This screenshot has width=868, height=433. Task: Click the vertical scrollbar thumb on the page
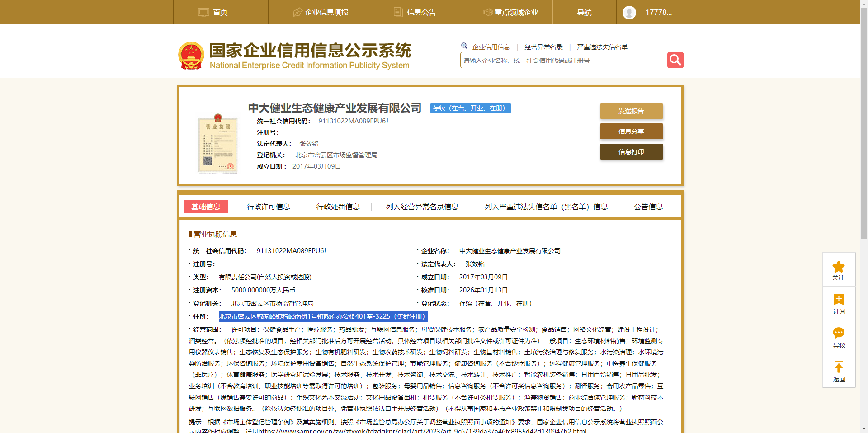click(864, 122)
